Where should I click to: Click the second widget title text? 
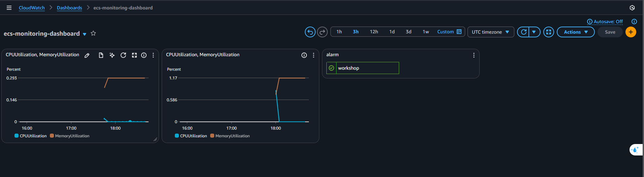point(203,55)
